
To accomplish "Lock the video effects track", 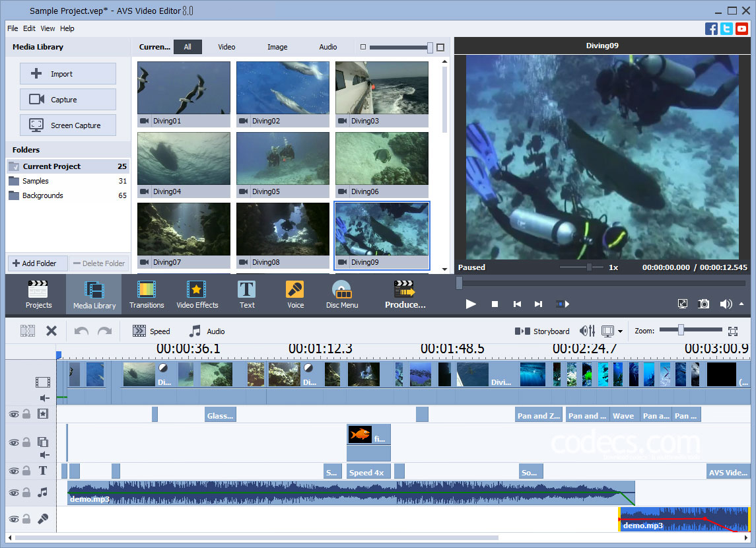I will click(x=26, y=413).
